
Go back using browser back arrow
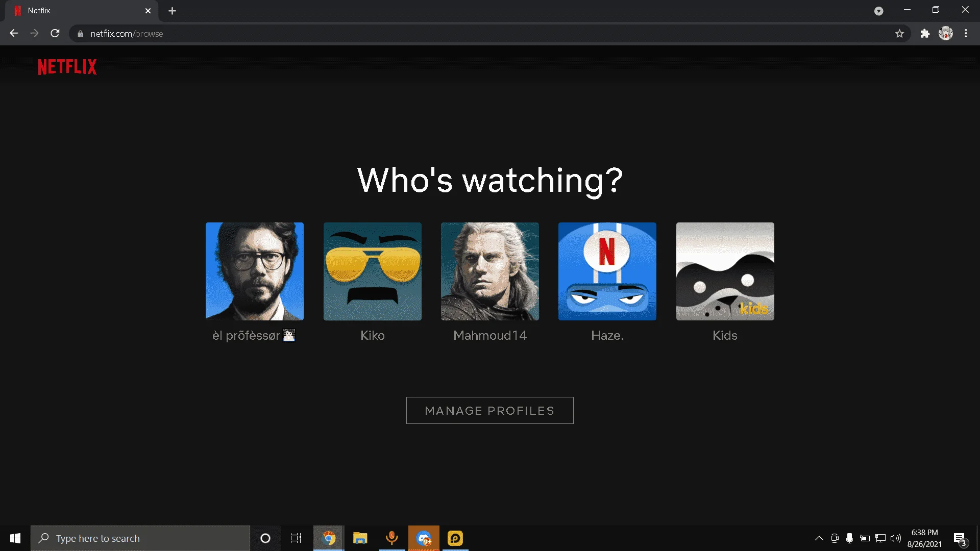pos(14,33)
